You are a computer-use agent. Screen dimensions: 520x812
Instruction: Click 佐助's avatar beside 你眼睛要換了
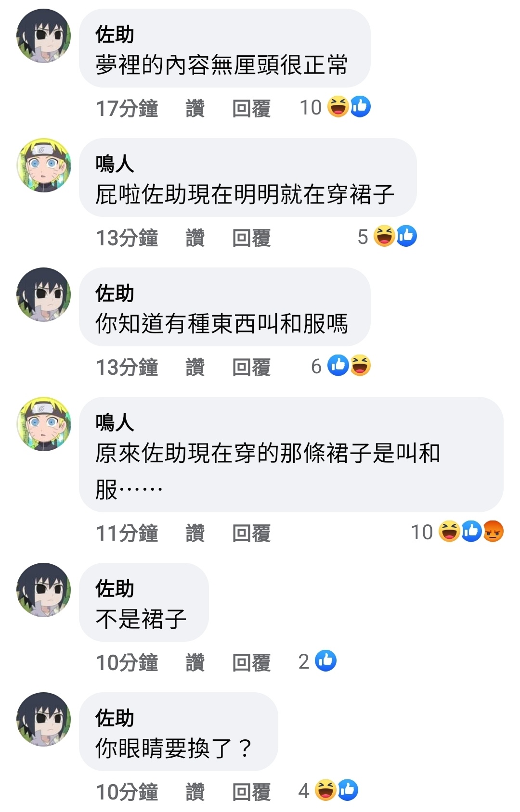click(x=43, y=720)
